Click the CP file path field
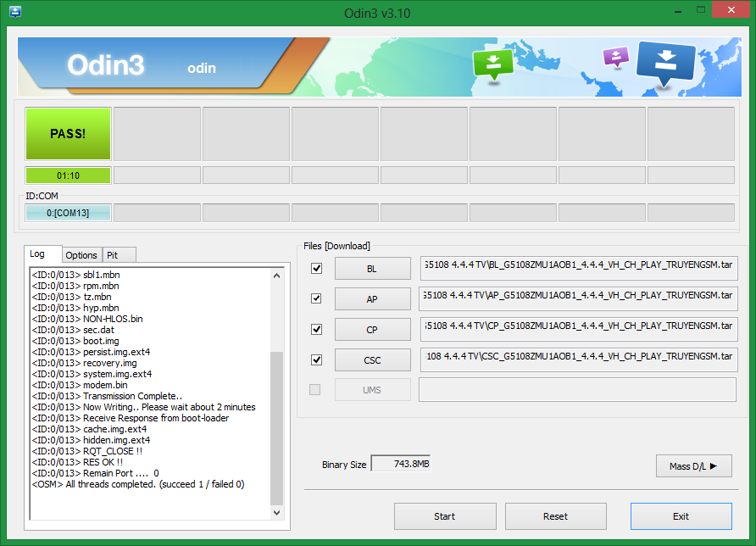 pyautogui.click(x=579, y=330)
